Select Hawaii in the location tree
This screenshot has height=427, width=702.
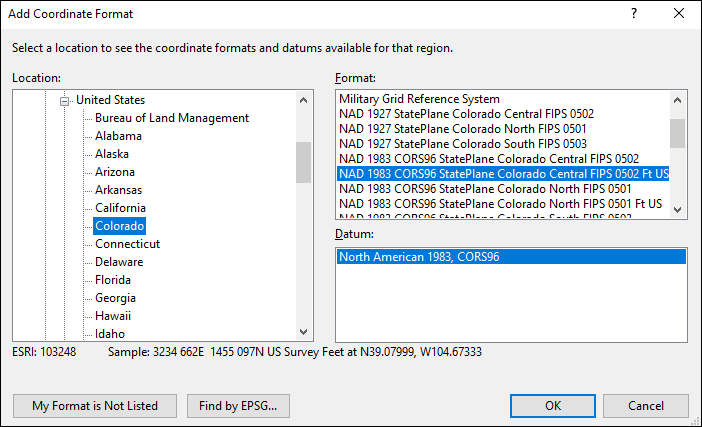(113, 316)
